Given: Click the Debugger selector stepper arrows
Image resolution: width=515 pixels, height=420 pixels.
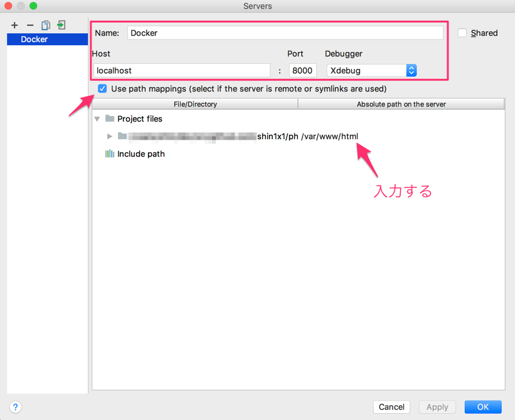Looking at the screenshot, I should click(411, 70).
